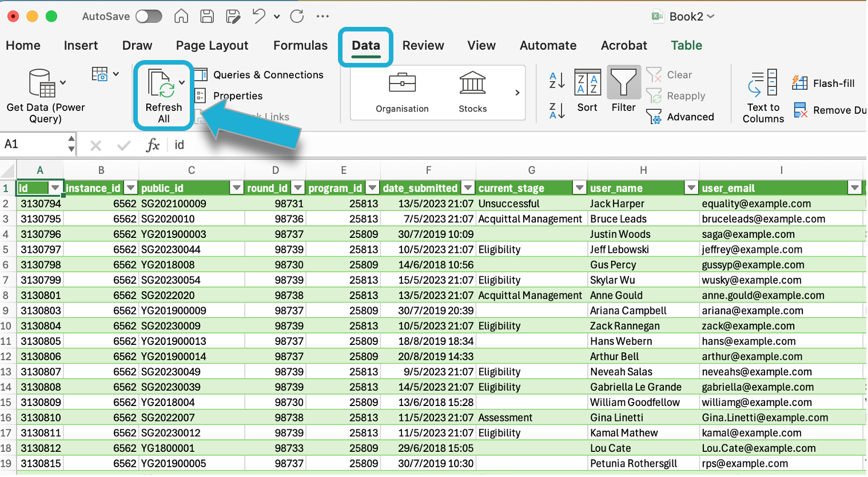Click the Name Box stepper arrows
The width and height of the screenshot is (868, 477).
71,144
